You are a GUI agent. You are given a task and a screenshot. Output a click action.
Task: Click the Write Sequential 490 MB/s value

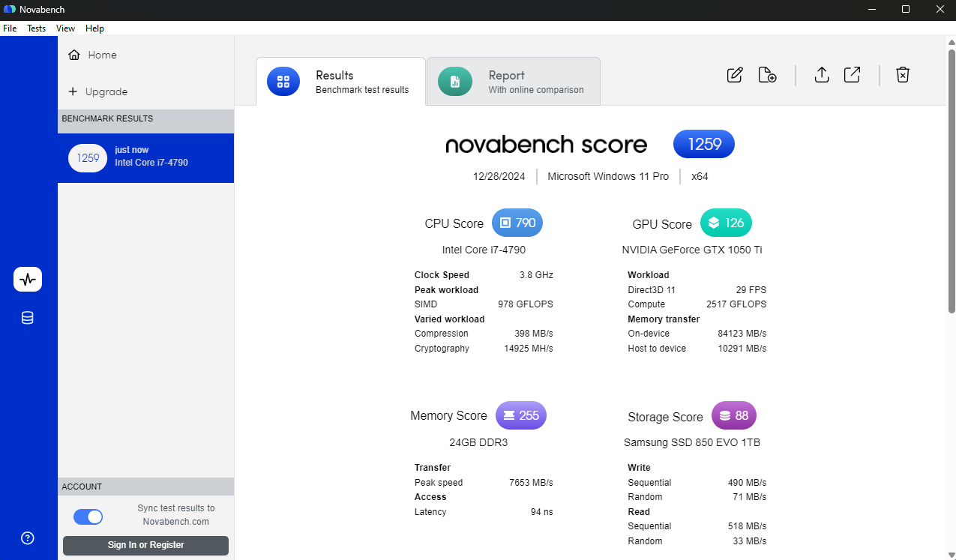click(x=747, y=483)
